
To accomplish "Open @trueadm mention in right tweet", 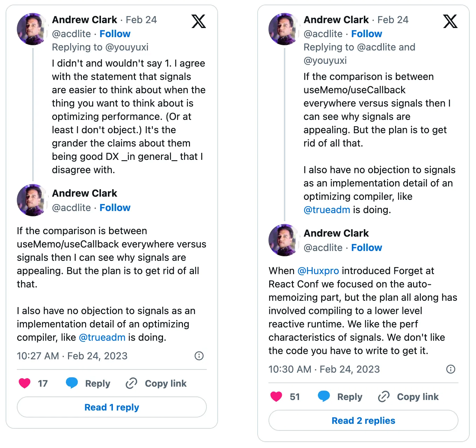I will tap(327, 210).
